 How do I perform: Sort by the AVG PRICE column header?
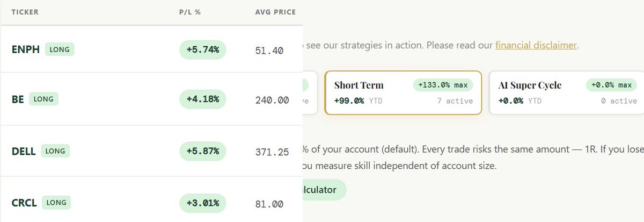pos(275,12)
